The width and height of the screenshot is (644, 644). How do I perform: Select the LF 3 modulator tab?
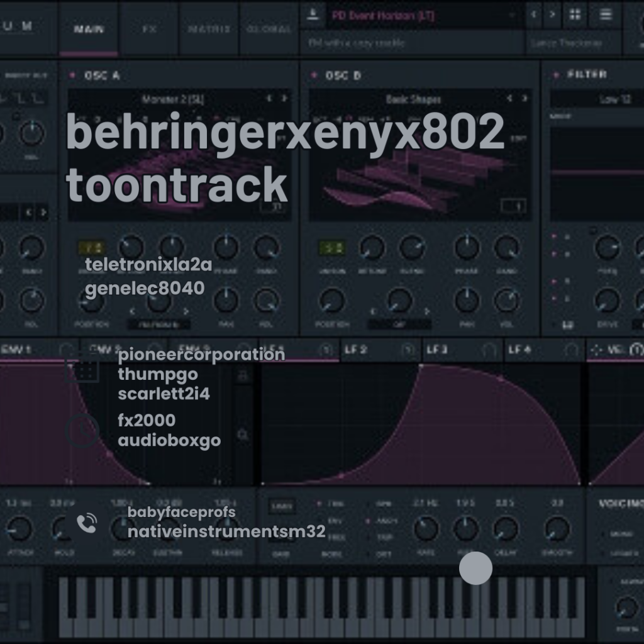point(462,350)
